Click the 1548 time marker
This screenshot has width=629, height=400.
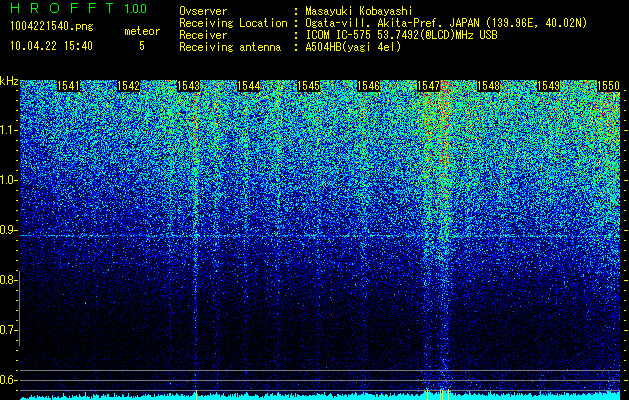488,86
